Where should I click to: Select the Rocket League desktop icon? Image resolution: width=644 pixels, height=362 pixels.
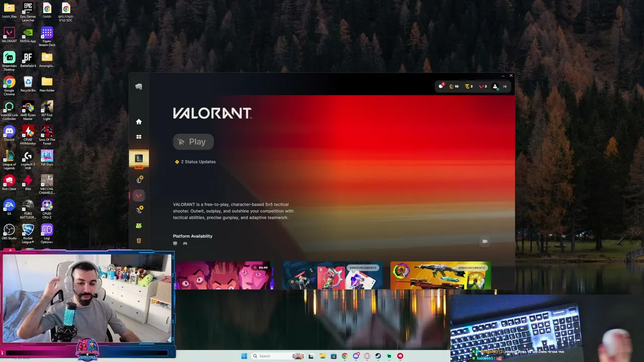point(28,234)
